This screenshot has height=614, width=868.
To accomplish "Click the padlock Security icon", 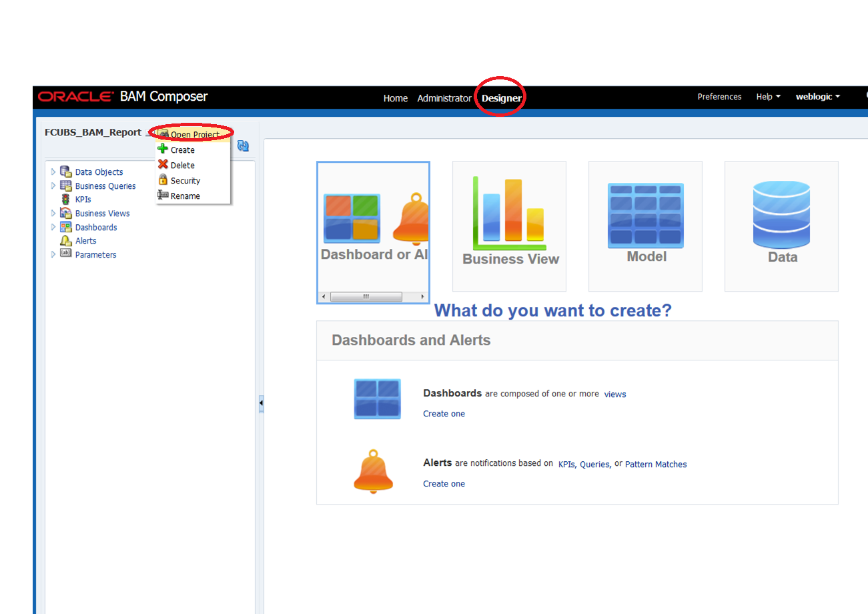I will [x=163, y=180].
